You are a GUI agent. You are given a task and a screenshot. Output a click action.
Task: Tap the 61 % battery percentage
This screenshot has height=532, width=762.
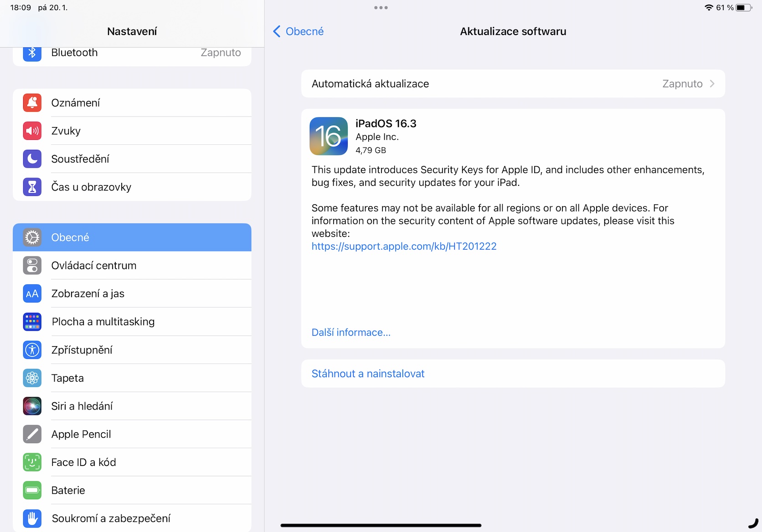725,8
